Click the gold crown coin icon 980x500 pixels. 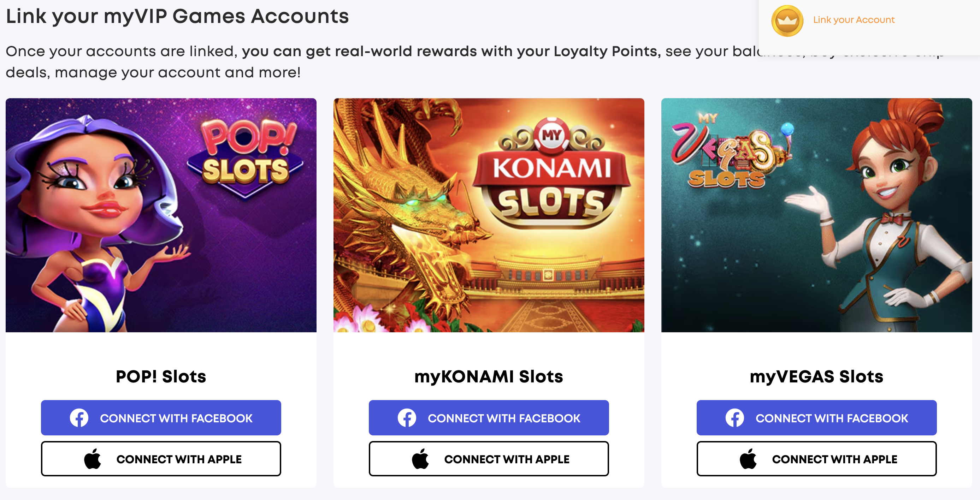click(x=787, y=20)
